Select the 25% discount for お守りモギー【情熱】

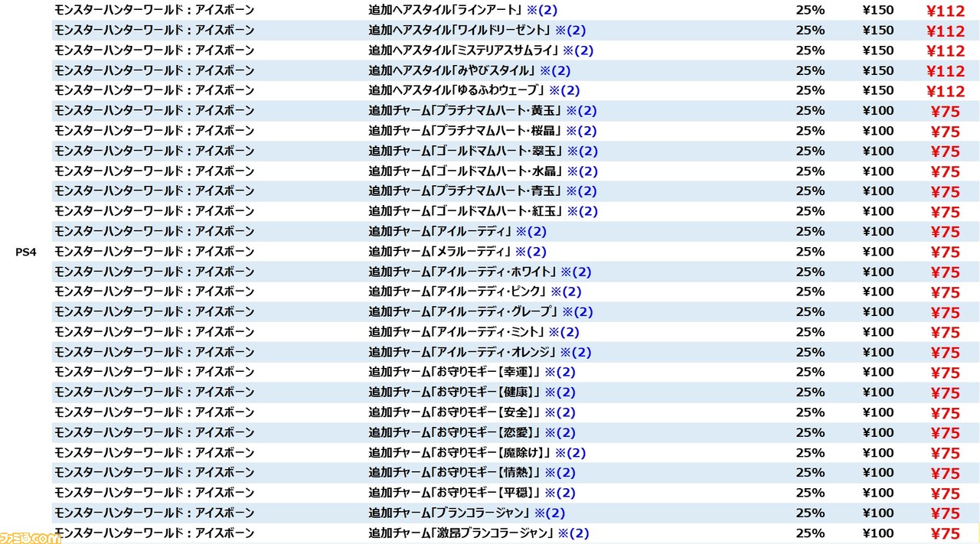pos(810,472)
